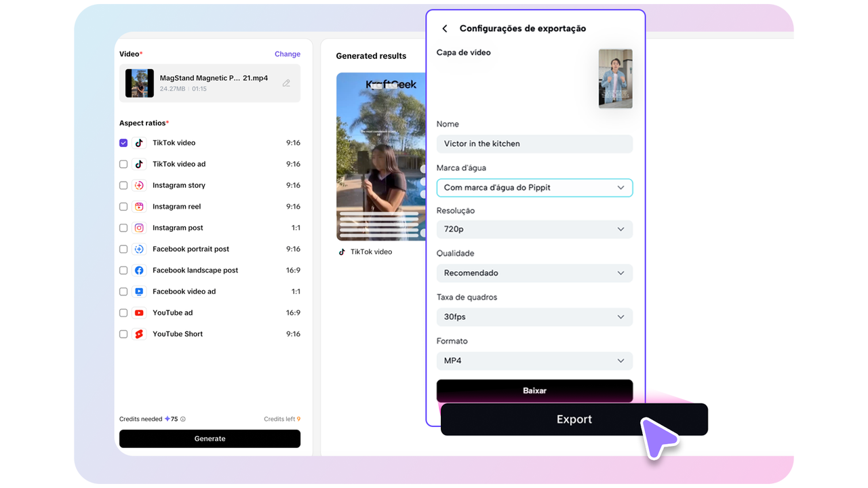Select the YouTube ad checkbox
This screenshot has height=488, width=868.
[x=123, y=312]
